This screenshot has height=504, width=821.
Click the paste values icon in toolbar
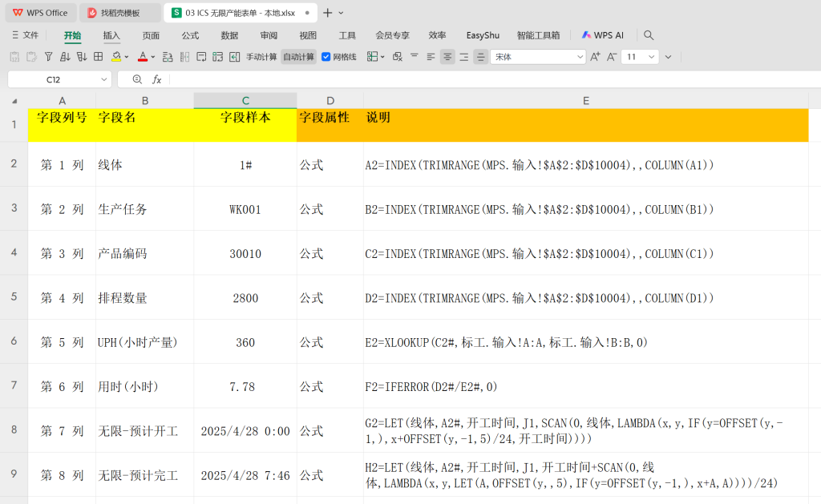(14, 57)
